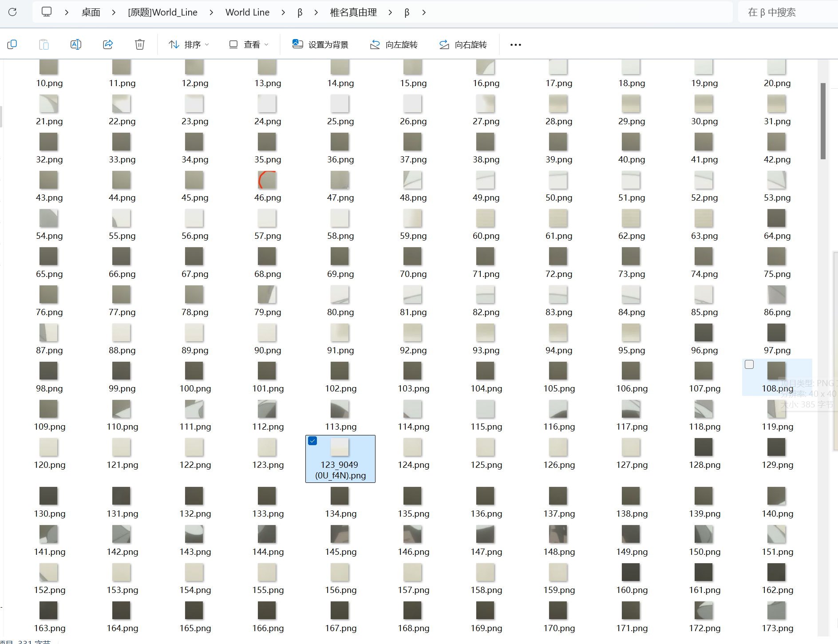838x644 pixels.
Task: Click 向右旋转 rotate right button
Action: click(463, 44)
